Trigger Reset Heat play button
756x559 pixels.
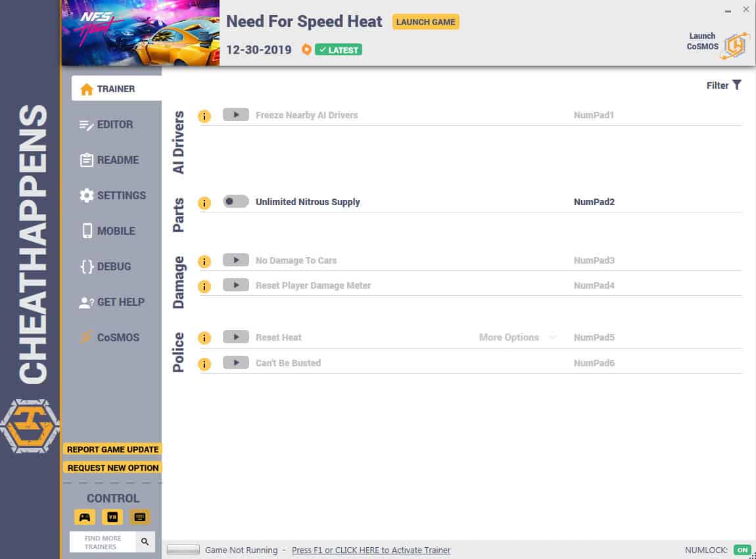(236, 337)
